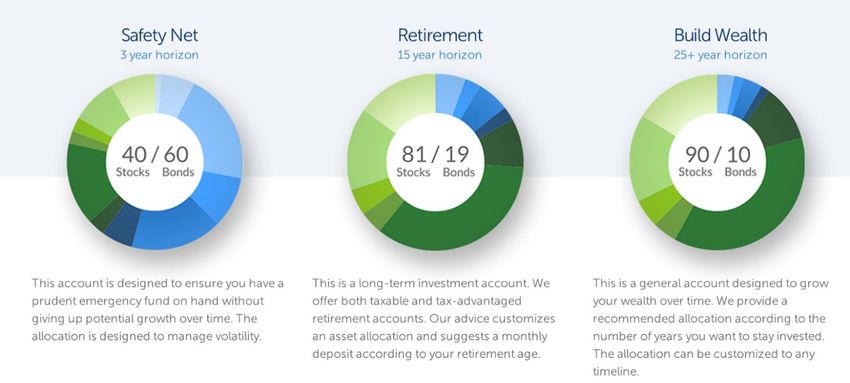The width and height of the screenshot is (850, 383).
Task: Click the 40 / 60 donut center
Action: coord(155,161)
